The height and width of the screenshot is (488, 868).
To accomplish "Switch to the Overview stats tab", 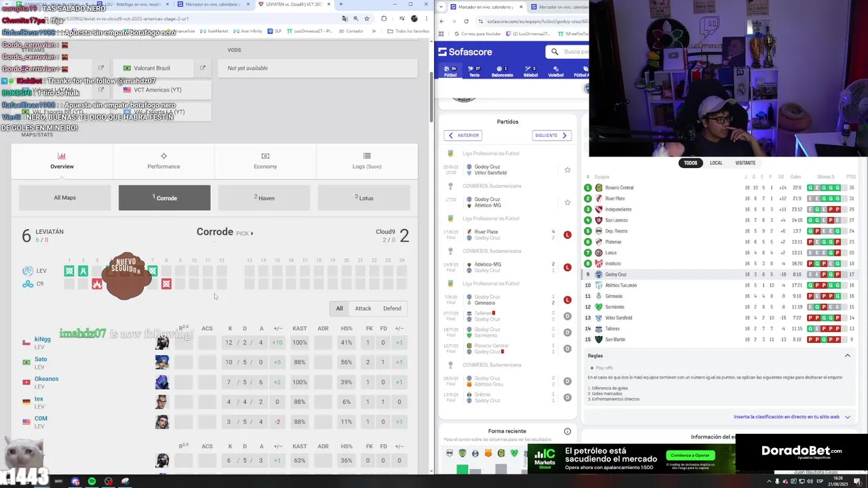I will [x=62, y=161].
